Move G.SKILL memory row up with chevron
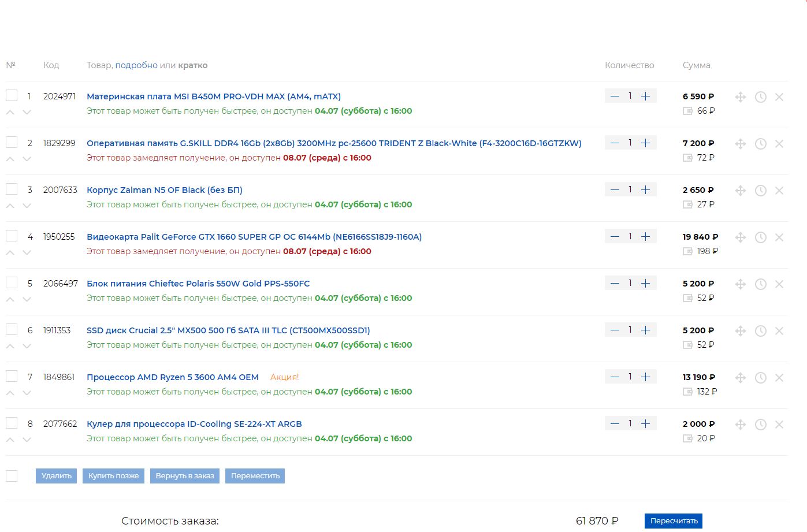 point(10,159)
